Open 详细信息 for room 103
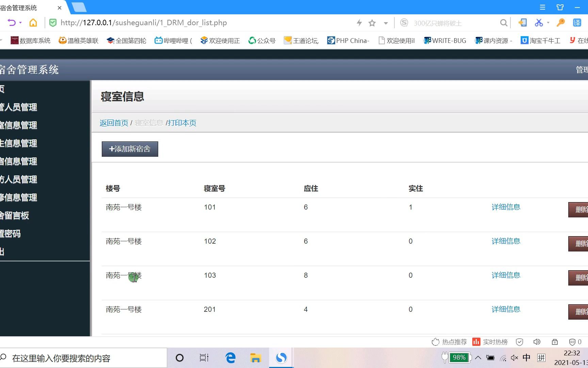 pyautogui.click(x=506, y=275)
